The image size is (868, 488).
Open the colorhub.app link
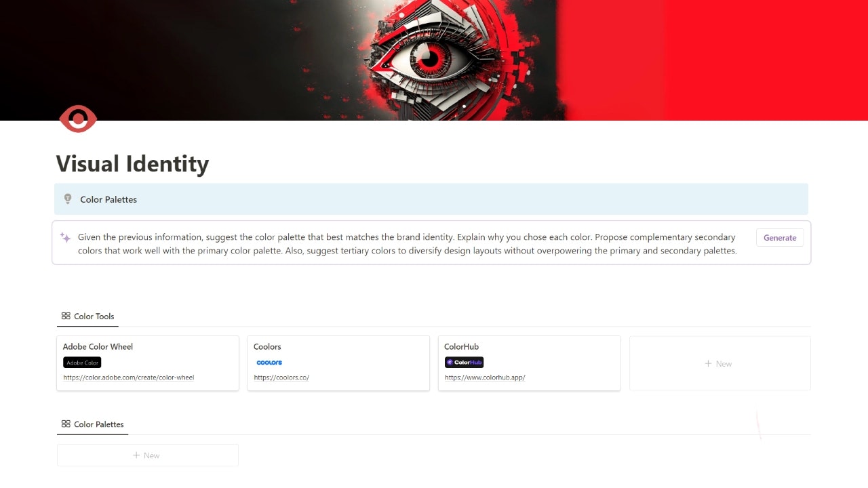point(485,378)
